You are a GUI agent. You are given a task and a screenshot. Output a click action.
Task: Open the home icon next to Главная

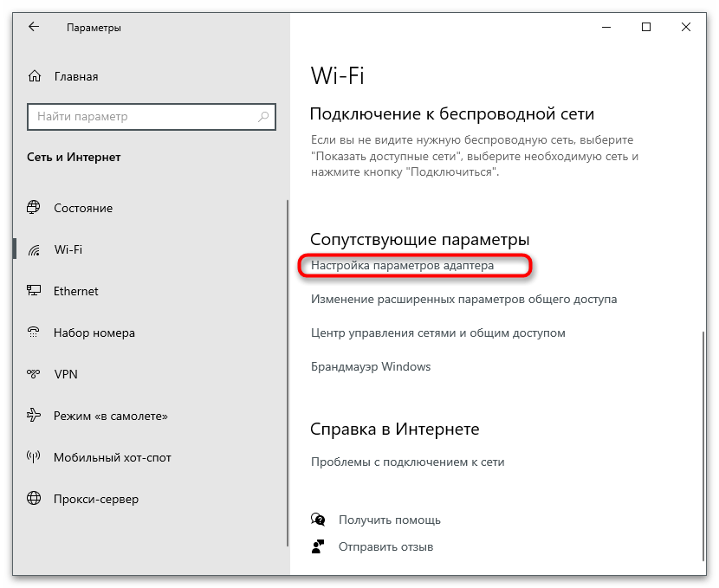coord(35,76)
